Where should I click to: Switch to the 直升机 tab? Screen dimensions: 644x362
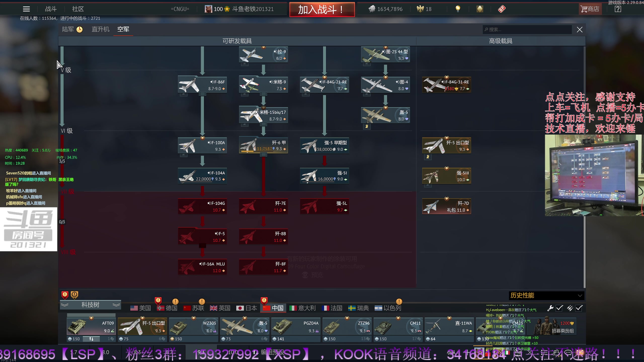tap(100, 29)
